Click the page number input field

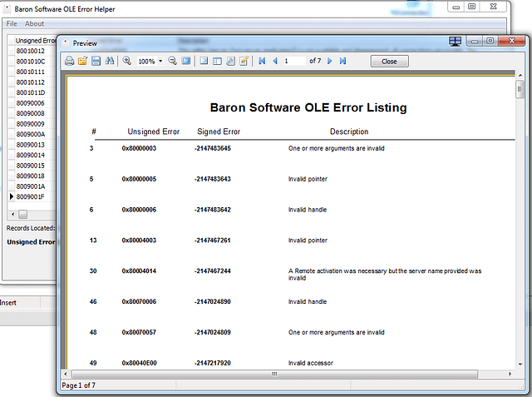coord(293,61)
